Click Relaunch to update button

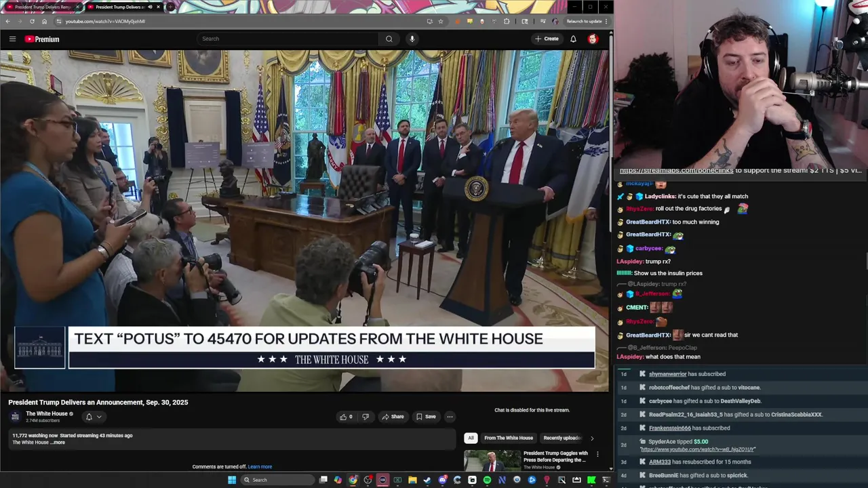586,21
